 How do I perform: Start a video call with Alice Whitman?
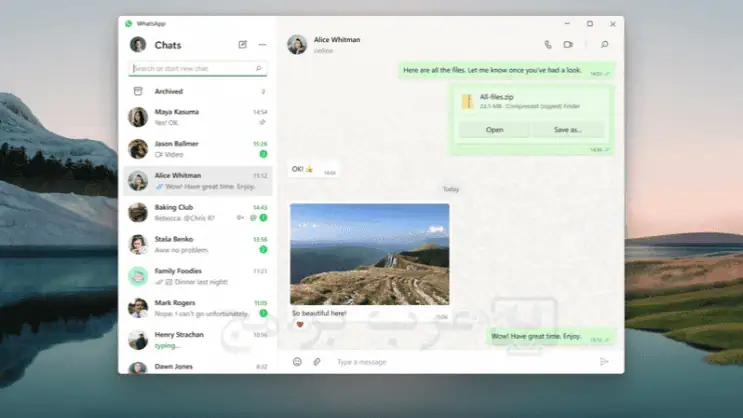(x=568, y=45)
